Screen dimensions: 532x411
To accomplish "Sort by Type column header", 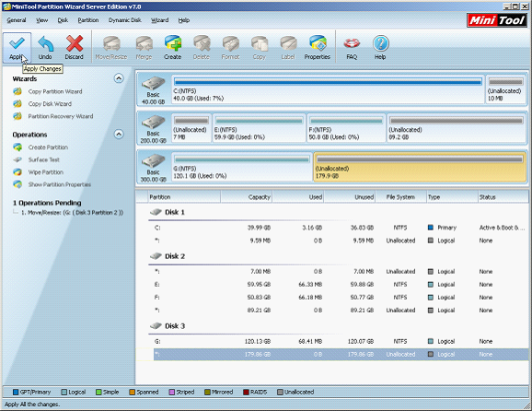I will point(452,197).
